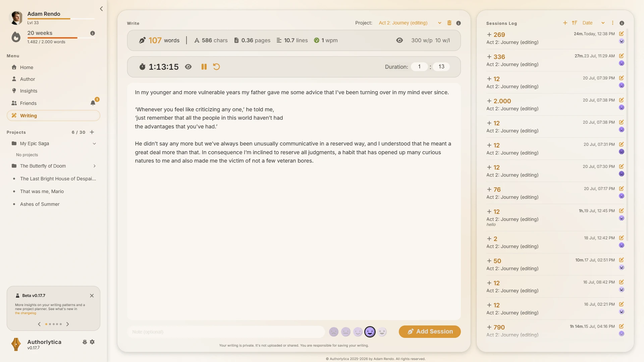
Task: Close the Beta v0.17.7 notice
Action: 92,296
